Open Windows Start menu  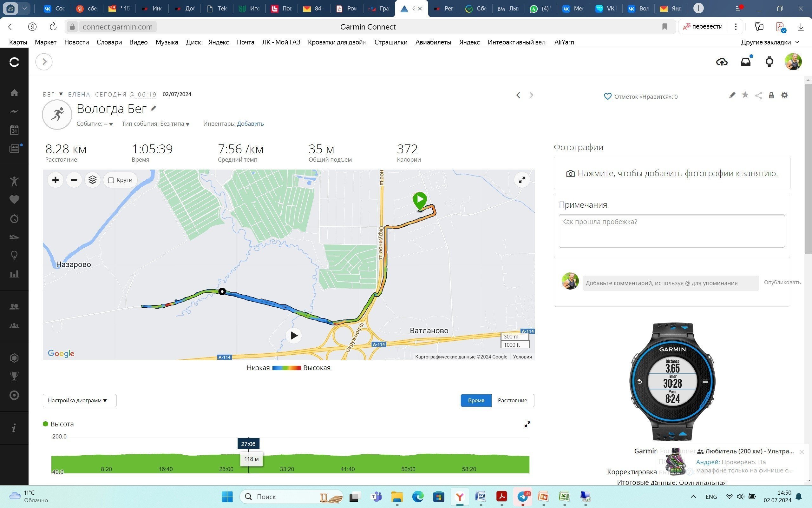click(x=227, y=497)
